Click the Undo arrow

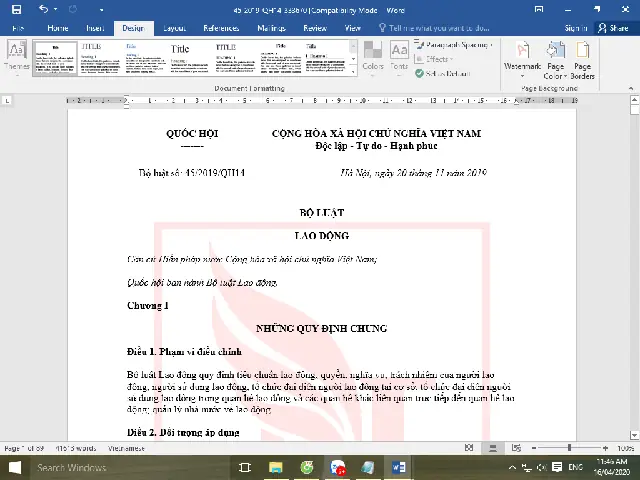43,9
